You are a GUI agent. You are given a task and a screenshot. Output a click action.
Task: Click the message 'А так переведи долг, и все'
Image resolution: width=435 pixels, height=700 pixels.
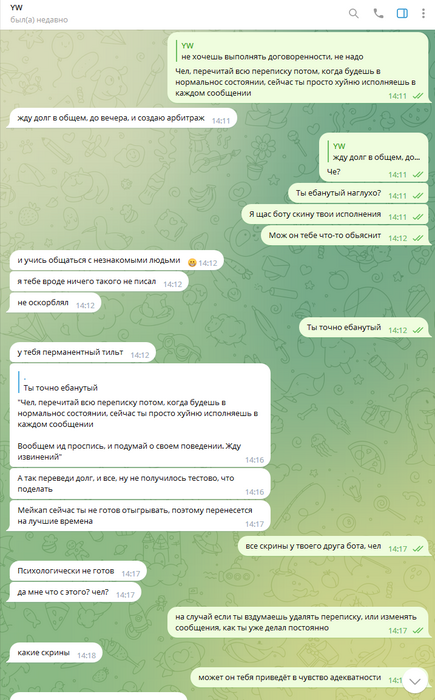[x=140, y=484]
